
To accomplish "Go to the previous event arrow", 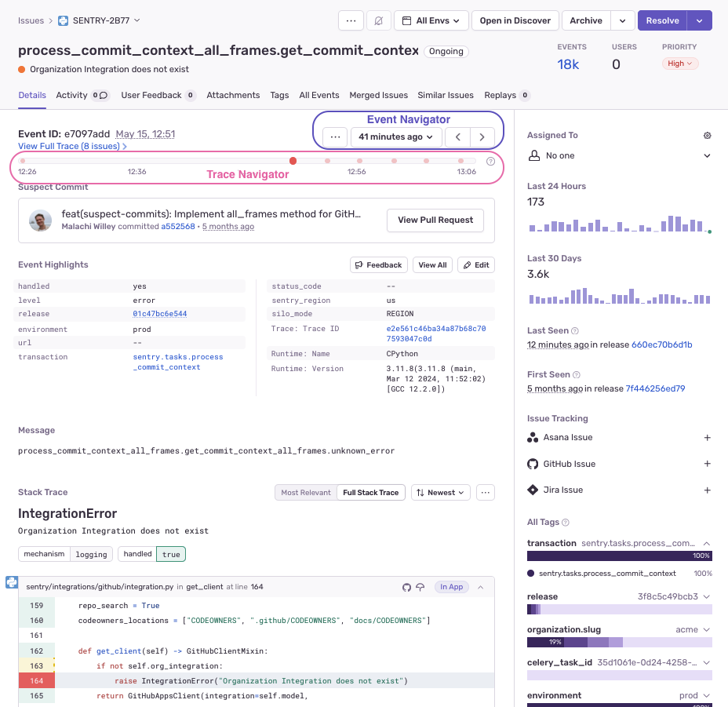I will point(457,137).
